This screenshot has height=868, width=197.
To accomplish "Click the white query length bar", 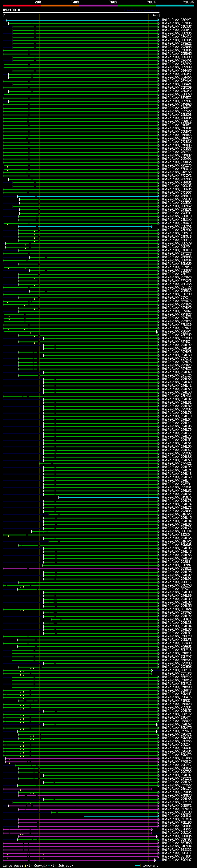I will [81, 13].
